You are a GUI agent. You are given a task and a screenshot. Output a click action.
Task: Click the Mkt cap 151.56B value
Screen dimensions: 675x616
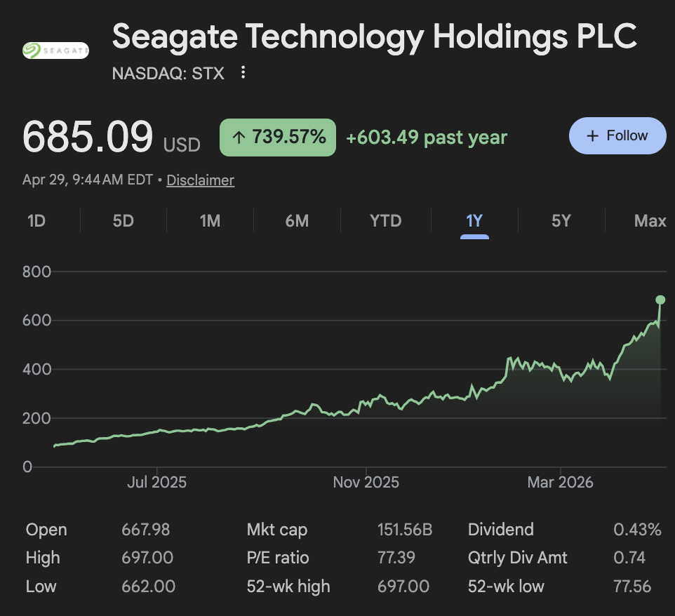(405, 530)
